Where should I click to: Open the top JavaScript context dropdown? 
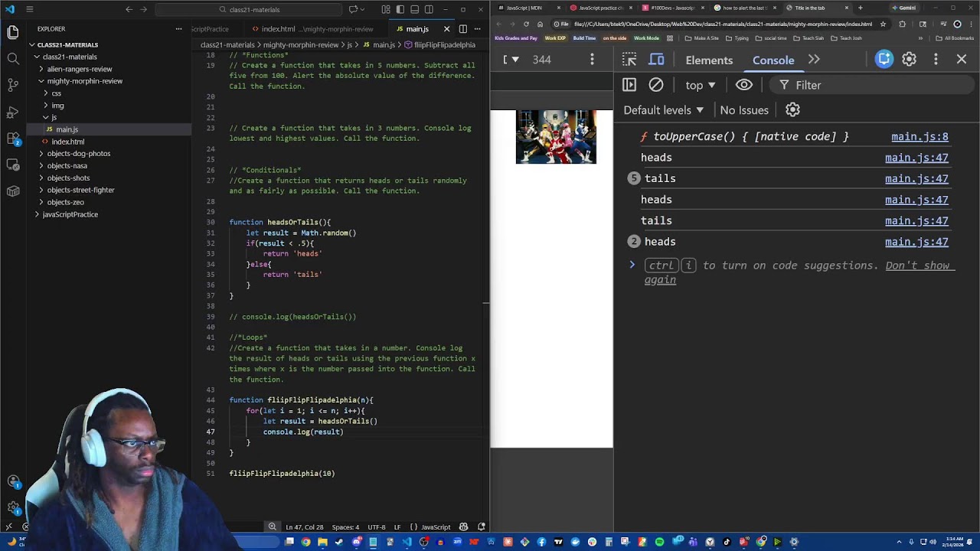pos(701,85)
